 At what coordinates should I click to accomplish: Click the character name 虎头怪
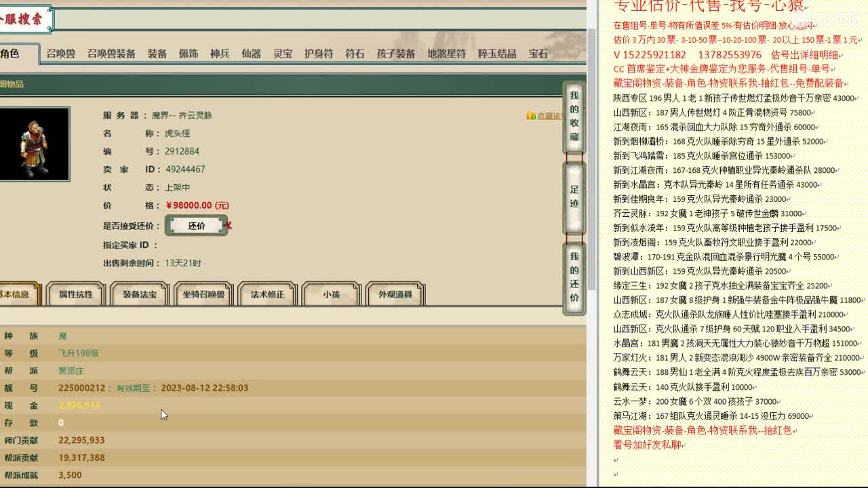click(x=177, y=134)
